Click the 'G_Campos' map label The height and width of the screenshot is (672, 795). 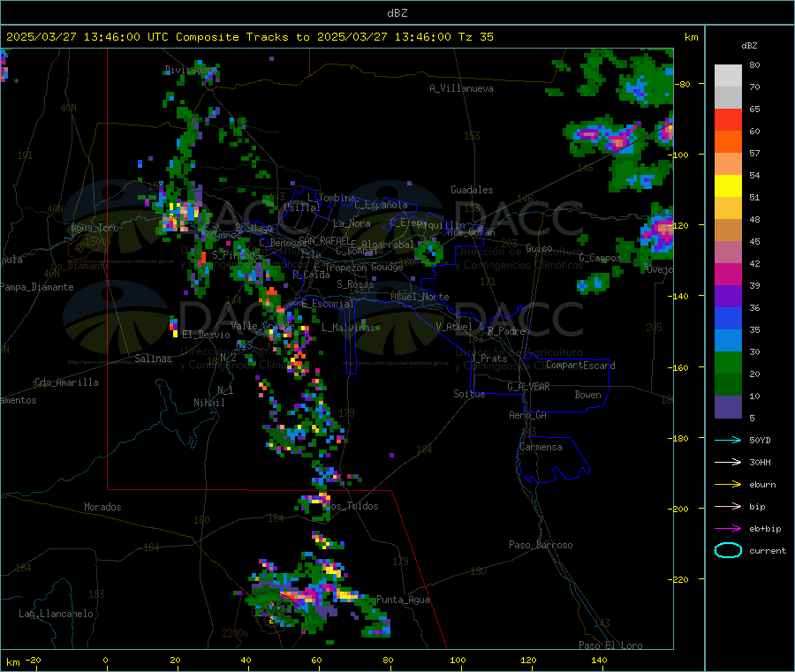599,258
